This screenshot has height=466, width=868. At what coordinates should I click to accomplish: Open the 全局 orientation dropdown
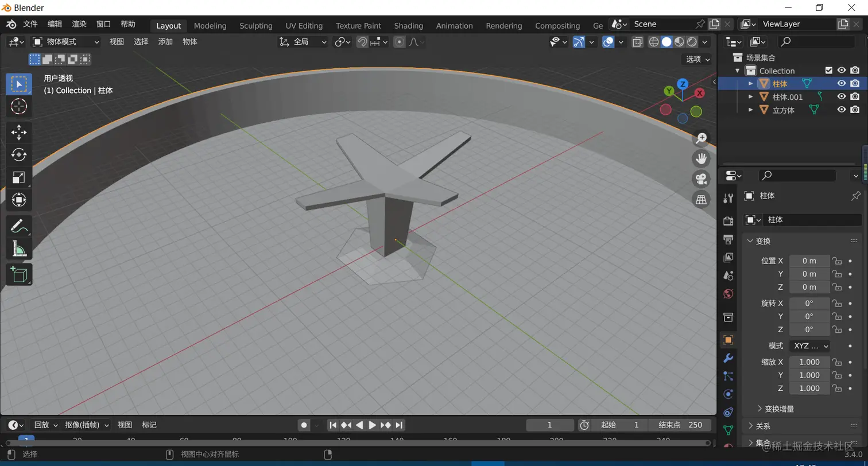point(303,42)
